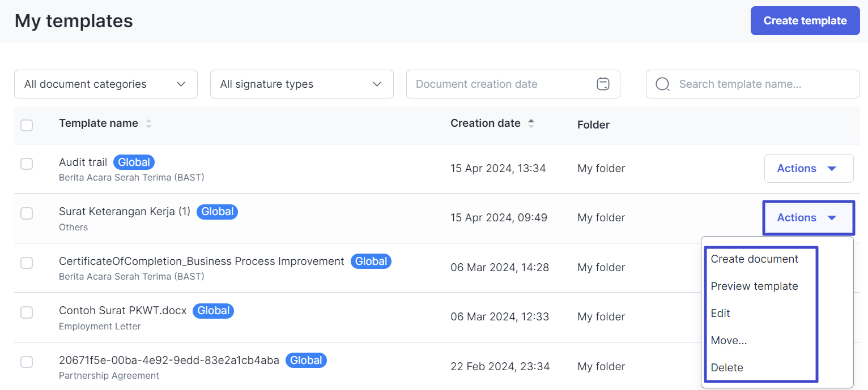
Task: Click the Global badge on Audit trail
Action: tap(134, 162)
